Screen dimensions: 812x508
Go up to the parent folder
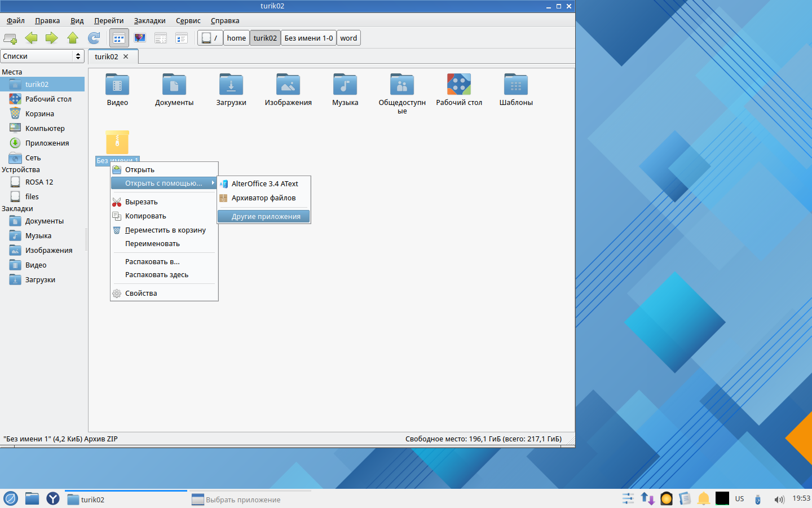(73, 38)
